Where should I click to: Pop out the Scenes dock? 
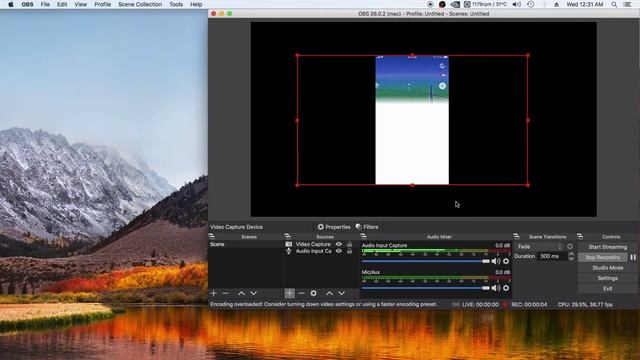(211, 236)
